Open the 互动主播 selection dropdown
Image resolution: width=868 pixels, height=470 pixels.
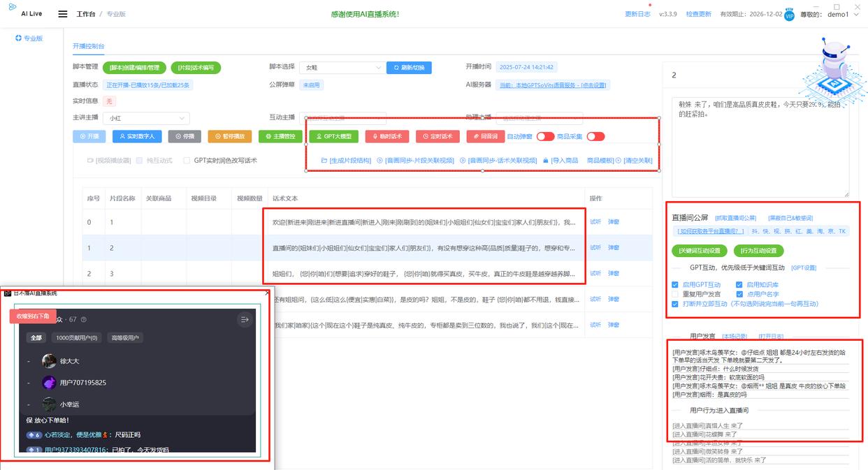click(342, 118)
